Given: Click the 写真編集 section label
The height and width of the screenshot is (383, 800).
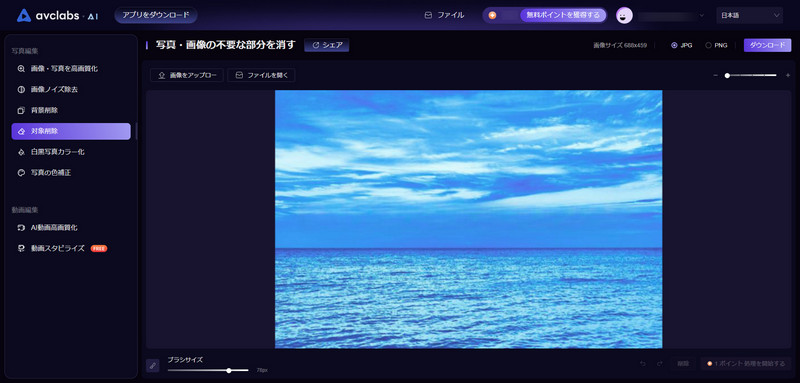Looking at the screenshot, I should (25, 51).
